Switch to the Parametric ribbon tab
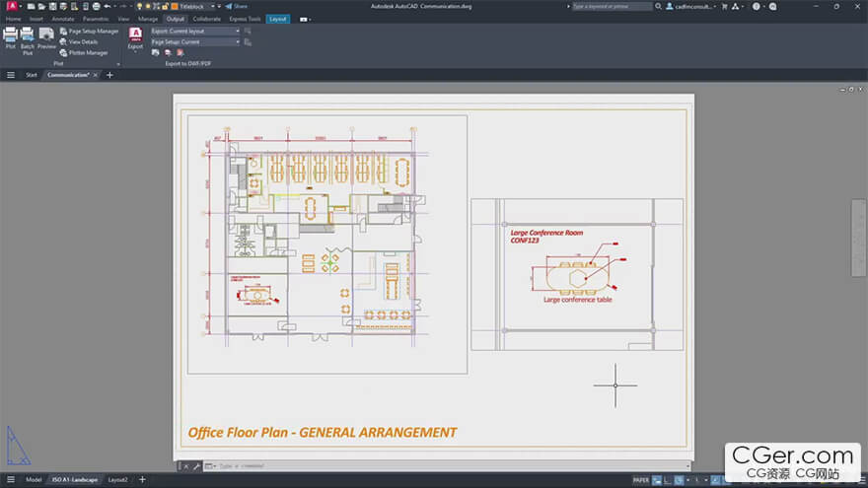This screenshot has width=868, height=488. pyautogui.click(x=96, y=20)
